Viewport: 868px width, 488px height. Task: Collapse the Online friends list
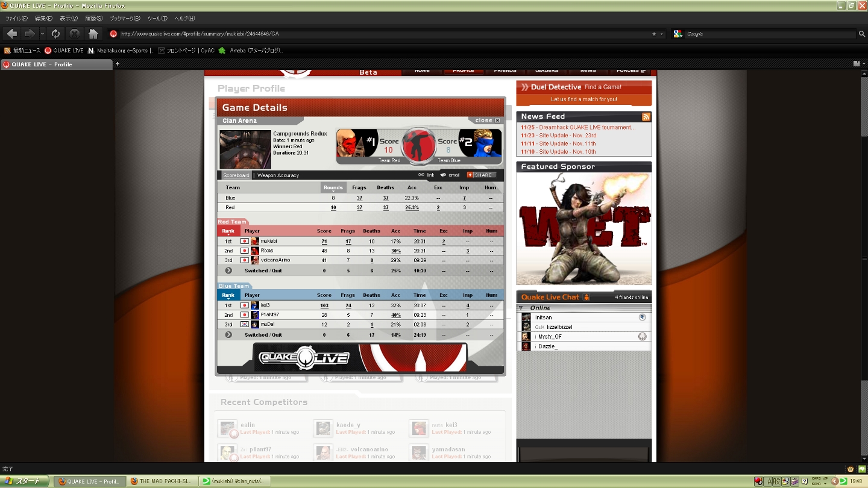(x=521, y=308)
